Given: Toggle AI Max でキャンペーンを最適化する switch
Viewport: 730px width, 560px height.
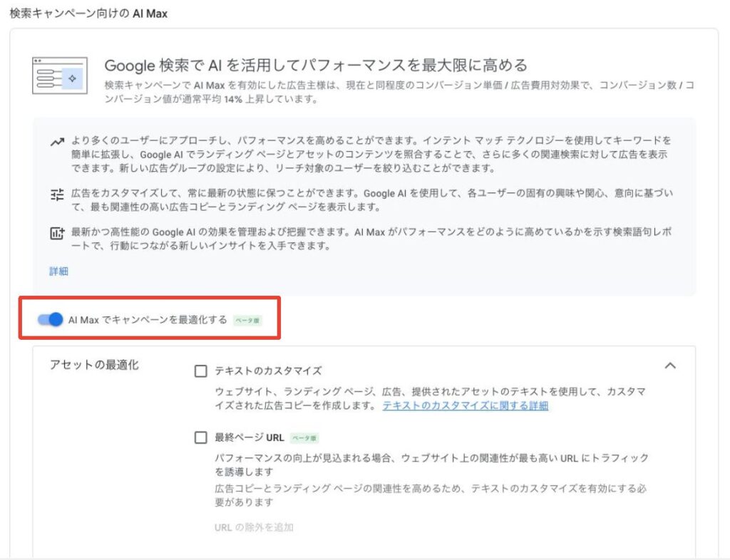Looking at the screenshot, I should (x=51, y=319).
